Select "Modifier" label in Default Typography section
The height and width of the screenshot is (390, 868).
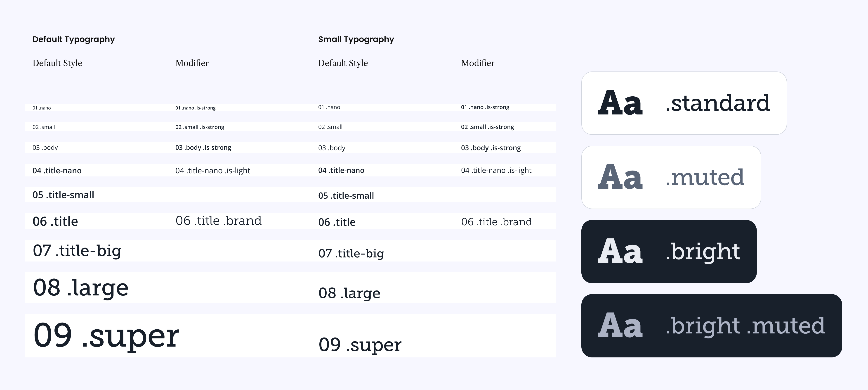(x=192, y=63)
